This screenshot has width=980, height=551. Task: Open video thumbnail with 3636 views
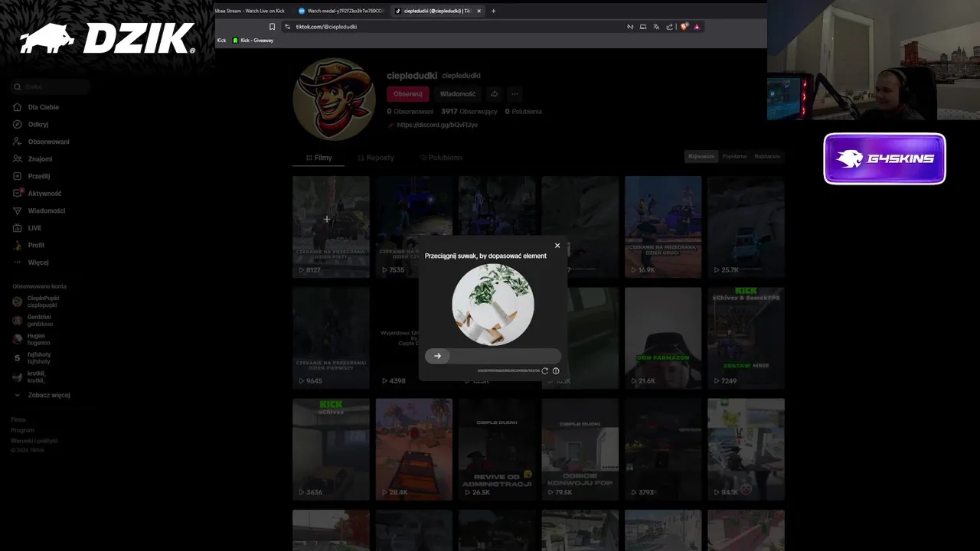point(331,449)
